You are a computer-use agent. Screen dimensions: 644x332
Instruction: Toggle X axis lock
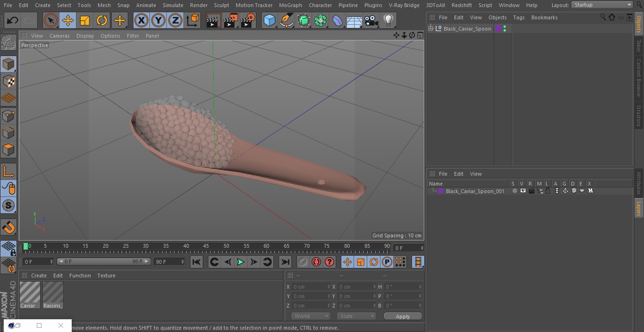(x=141, y=21)
